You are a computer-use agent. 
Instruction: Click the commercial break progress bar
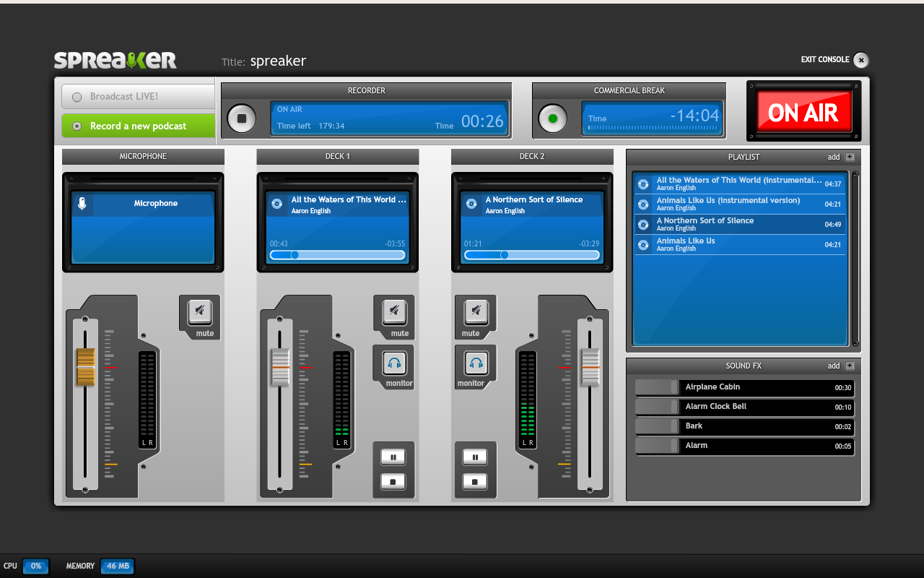[654, 128]
